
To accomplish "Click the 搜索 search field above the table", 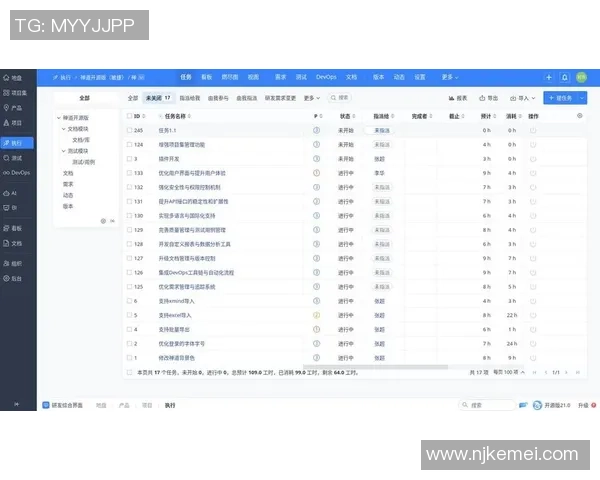I will [341, 98].
